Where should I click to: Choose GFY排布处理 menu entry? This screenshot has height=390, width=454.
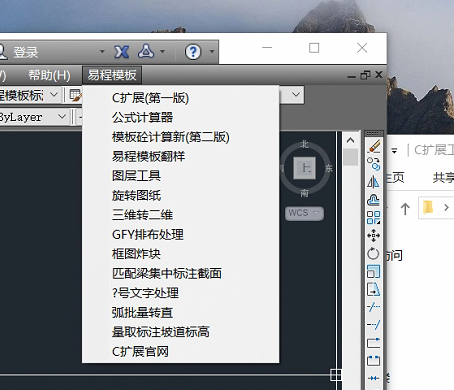click(180, 234)
